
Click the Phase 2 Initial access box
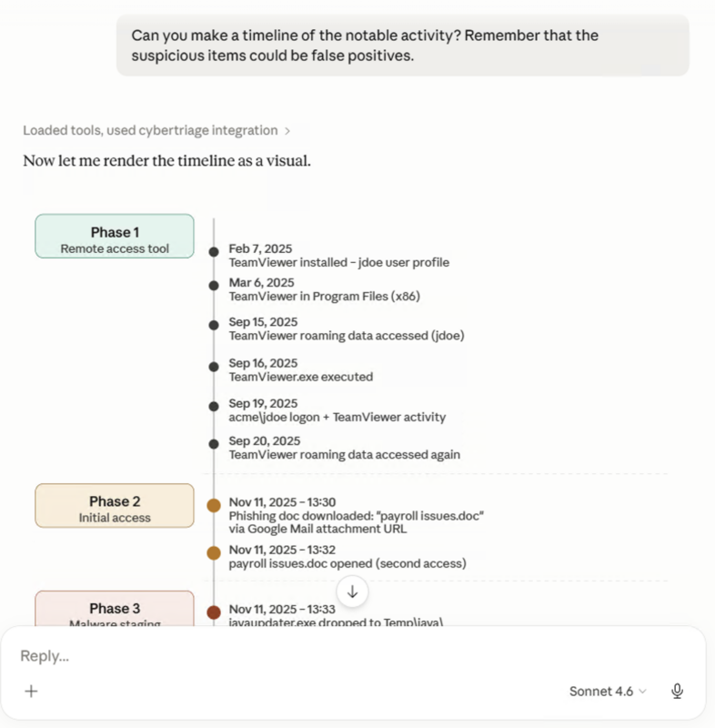[x=115, y=506]
